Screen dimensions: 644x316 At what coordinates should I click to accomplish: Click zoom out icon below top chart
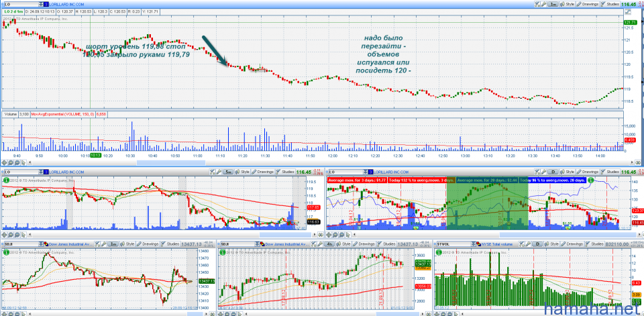click(x=17, y=163)
